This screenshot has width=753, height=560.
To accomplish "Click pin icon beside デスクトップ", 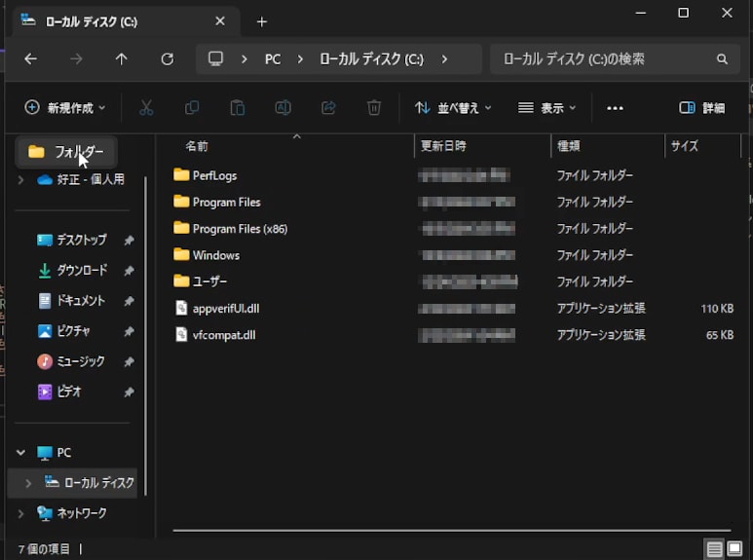I will coord(129,241).
